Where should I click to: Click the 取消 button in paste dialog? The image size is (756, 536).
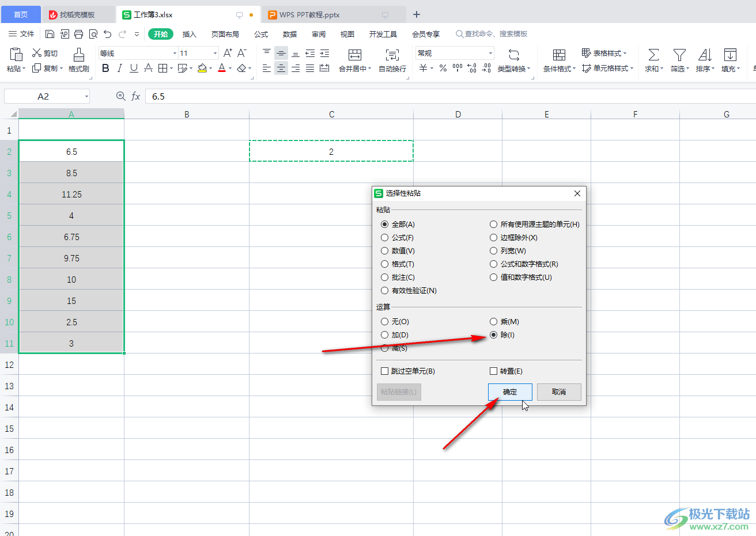click(559, 392)
